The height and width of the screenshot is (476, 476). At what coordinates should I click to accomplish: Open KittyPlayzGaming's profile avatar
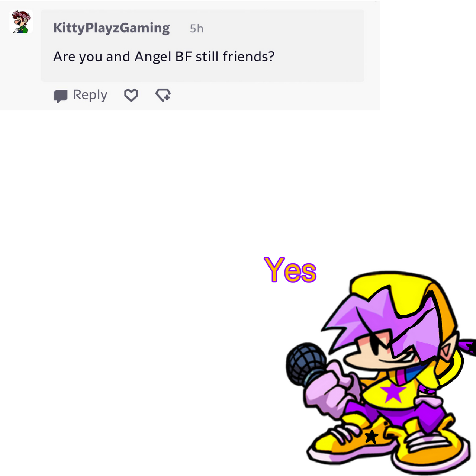[21, 22]
